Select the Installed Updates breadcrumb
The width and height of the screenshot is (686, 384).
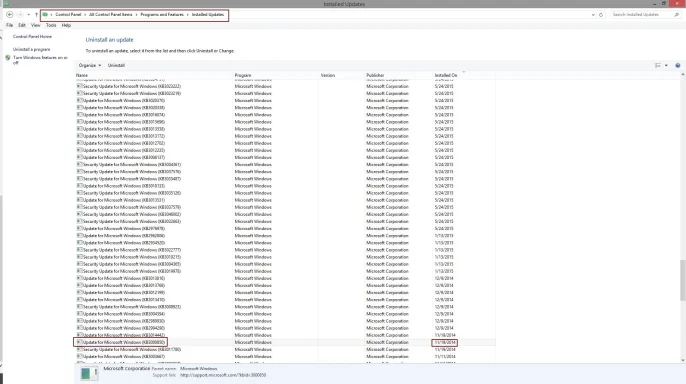click(208, 14)
